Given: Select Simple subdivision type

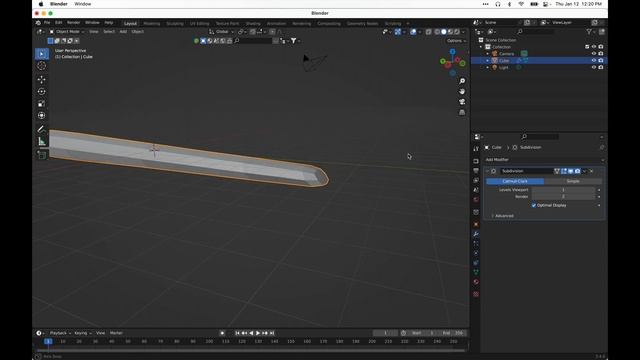Looking at the screenshot, I should [x=573, y=181].
